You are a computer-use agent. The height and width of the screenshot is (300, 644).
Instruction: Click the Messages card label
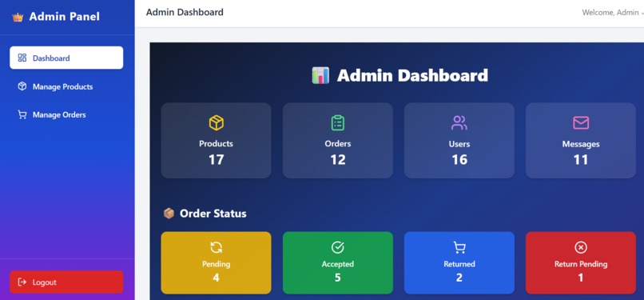point(581,144)
